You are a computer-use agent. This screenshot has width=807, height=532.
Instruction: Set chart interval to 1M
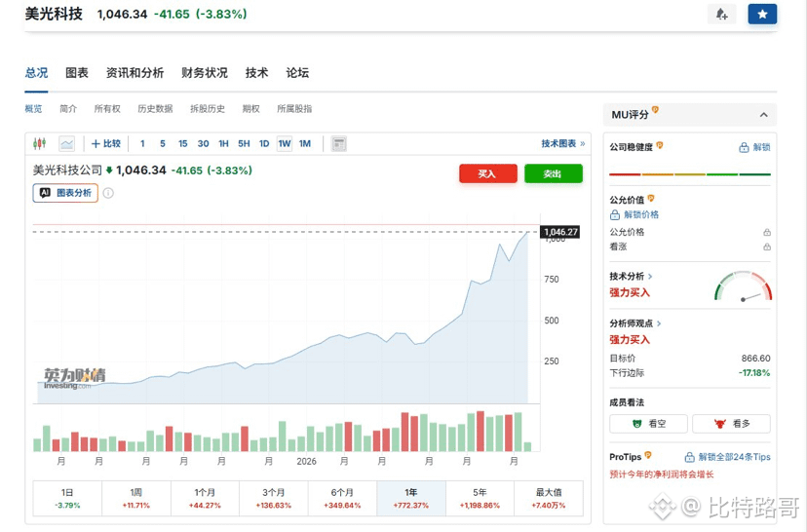click(305, 143)
